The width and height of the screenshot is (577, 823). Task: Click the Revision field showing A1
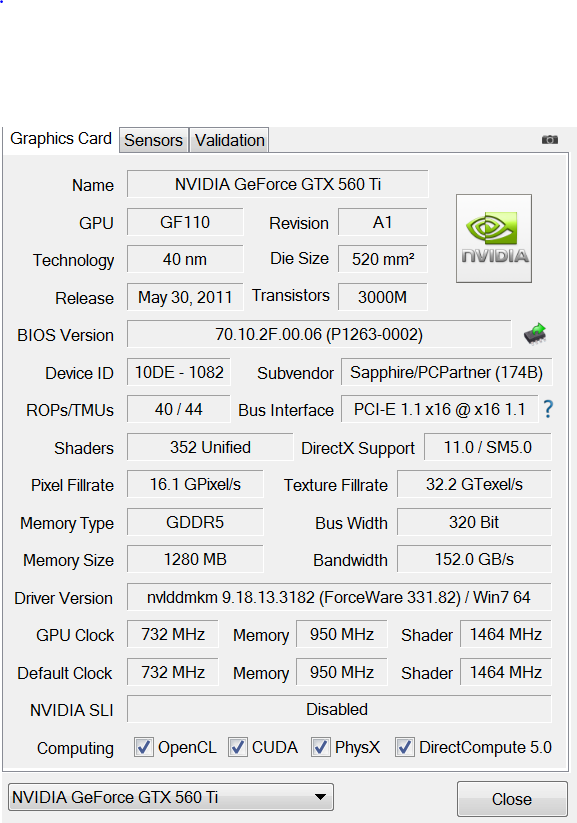tap(383, 222)
